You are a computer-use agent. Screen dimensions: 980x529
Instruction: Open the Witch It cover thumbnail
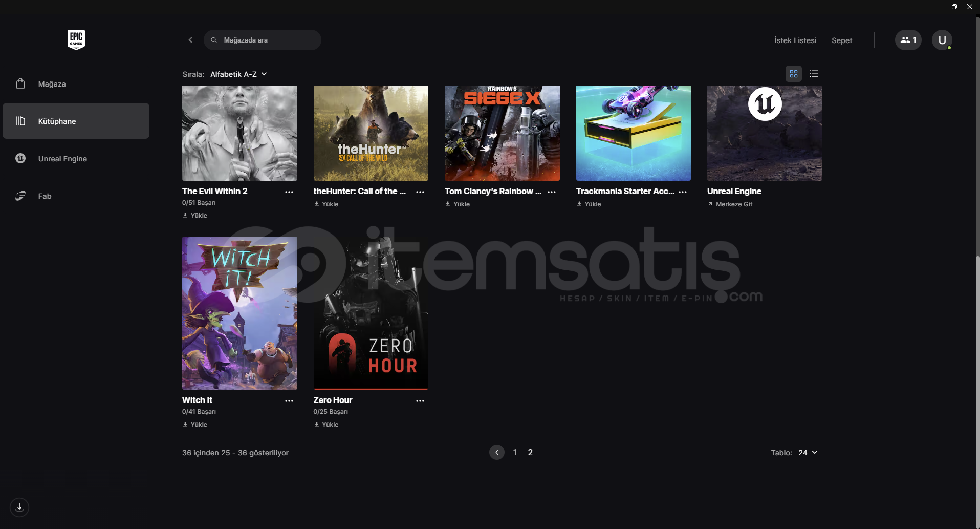coord(239,313)
